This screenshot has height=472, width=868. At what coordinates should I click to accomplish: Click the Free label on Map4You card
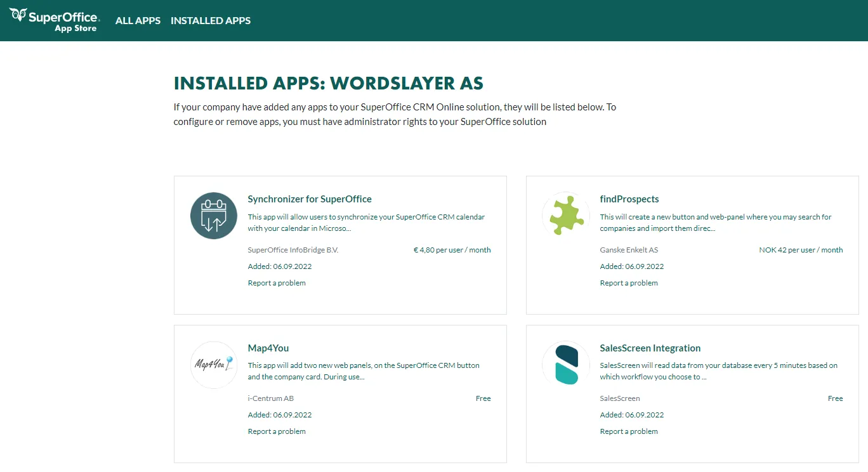pyautogui.click(x=483, y=398)
